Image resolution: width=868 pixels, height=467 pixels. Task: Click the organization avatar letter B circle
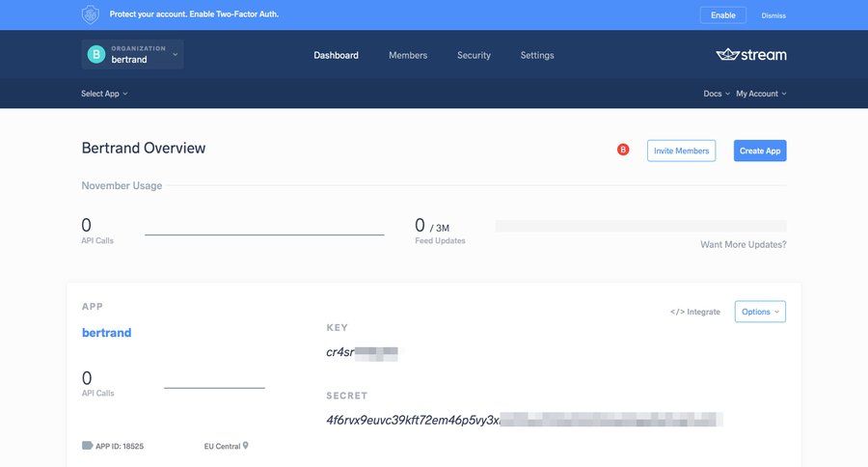[95, 55]
